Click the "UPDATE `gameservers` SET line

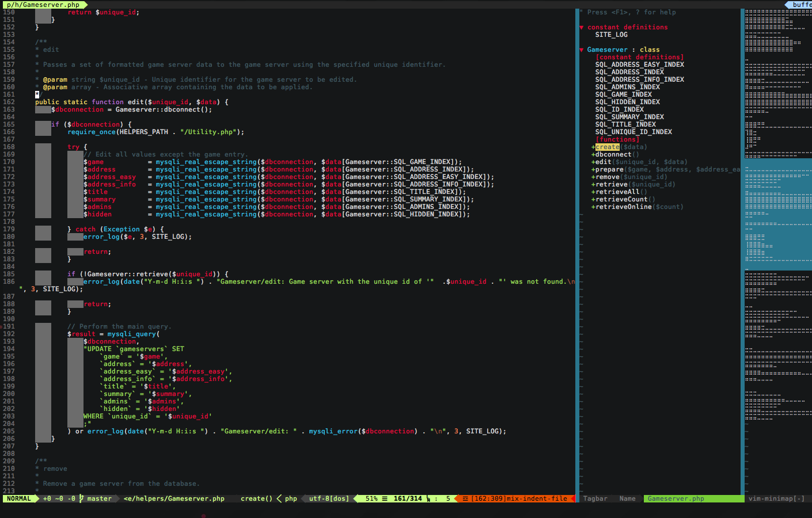(134, 349)
